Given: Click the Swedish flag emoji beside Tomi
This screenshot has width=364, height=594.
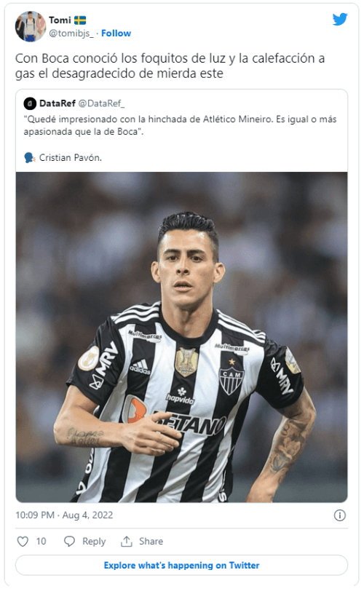Looking at the screenshot, I should [80, 20].
